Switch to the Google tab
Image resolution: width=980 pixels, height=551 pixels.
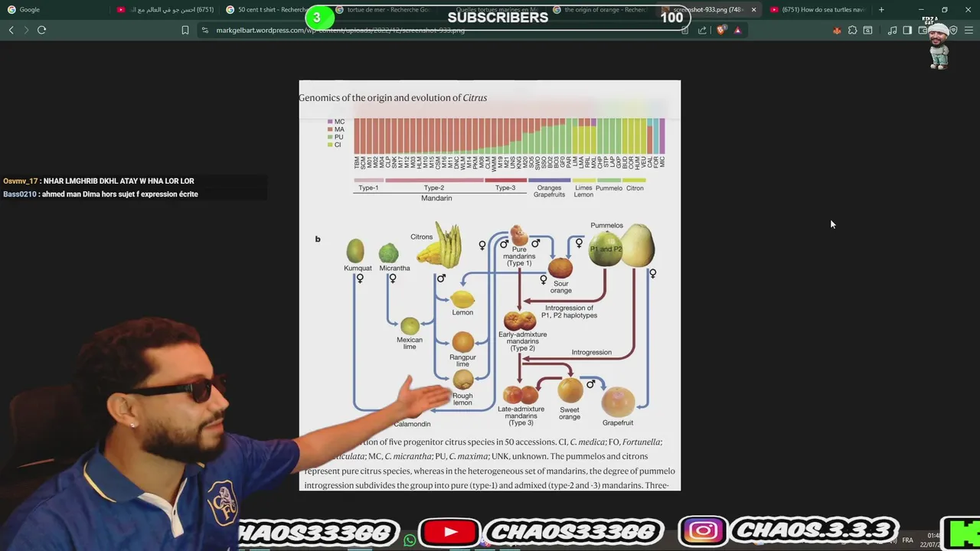point(54,9)
